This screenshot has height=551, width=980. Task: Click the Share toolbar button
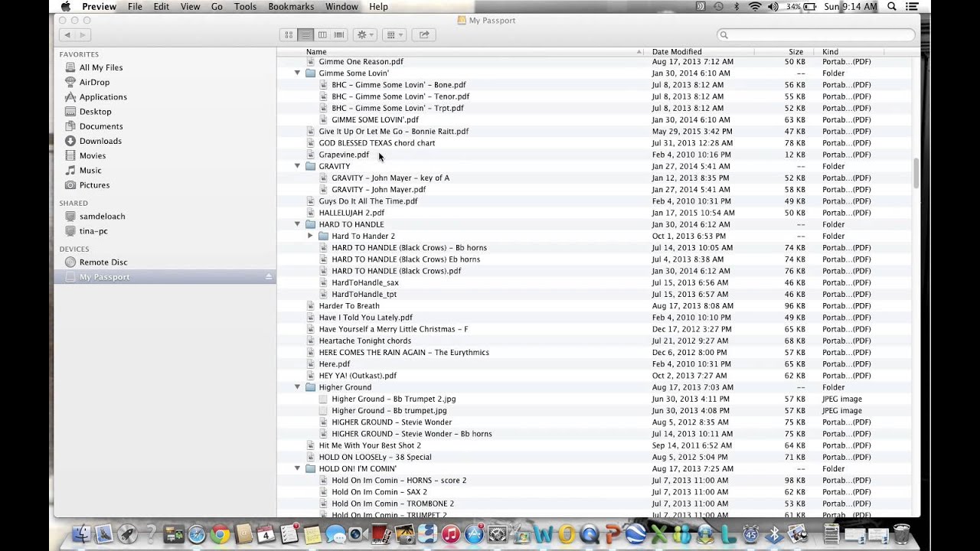click(423, 34)
